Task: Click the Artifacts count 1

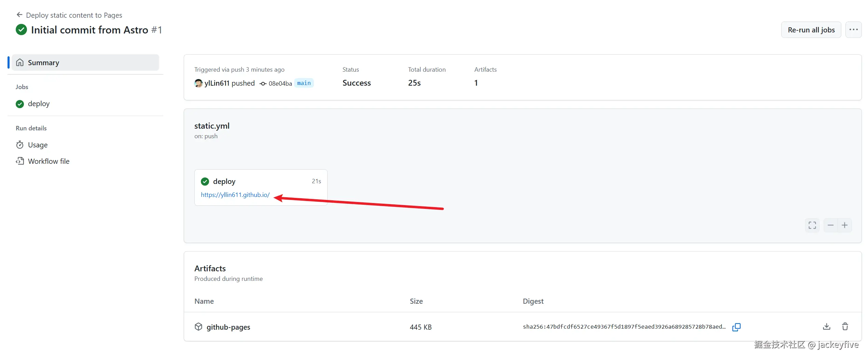Action: [476, 83]
